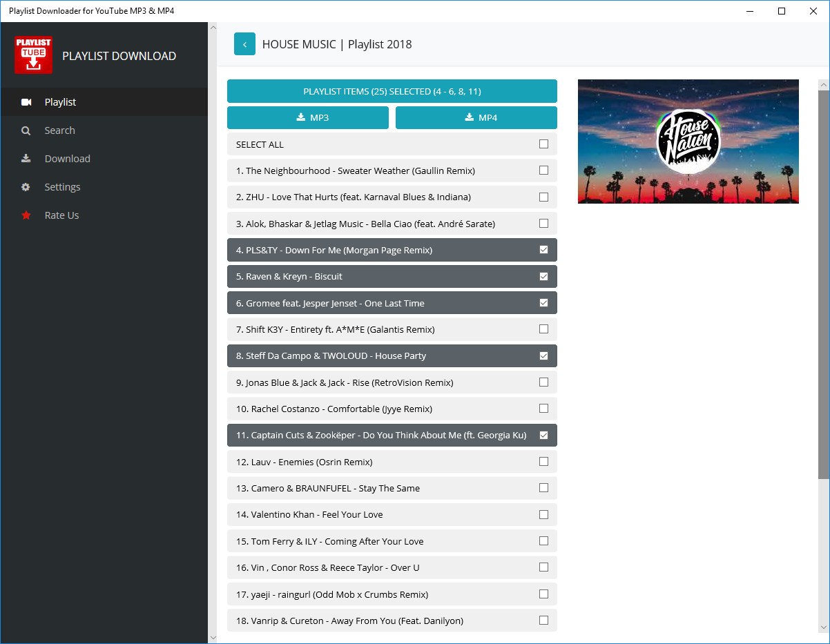Viewport: 830px width, 644px height.
Task: Check Alok, Bhaskar - Bella Ciao checkbox
Action: point(543,224)
